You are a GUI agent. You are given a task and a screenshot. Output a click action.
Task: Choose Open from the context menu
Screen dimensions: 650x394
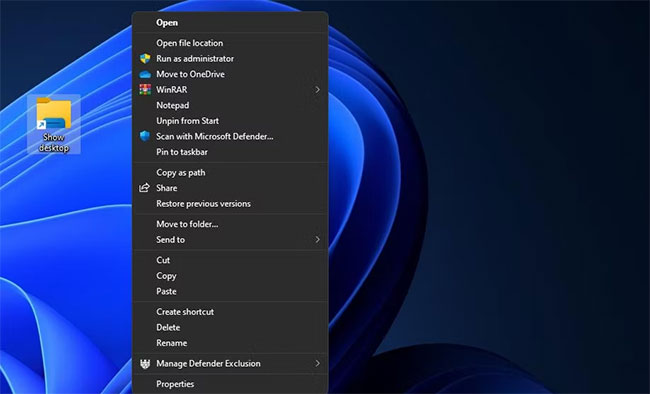(x=230, y=22)
